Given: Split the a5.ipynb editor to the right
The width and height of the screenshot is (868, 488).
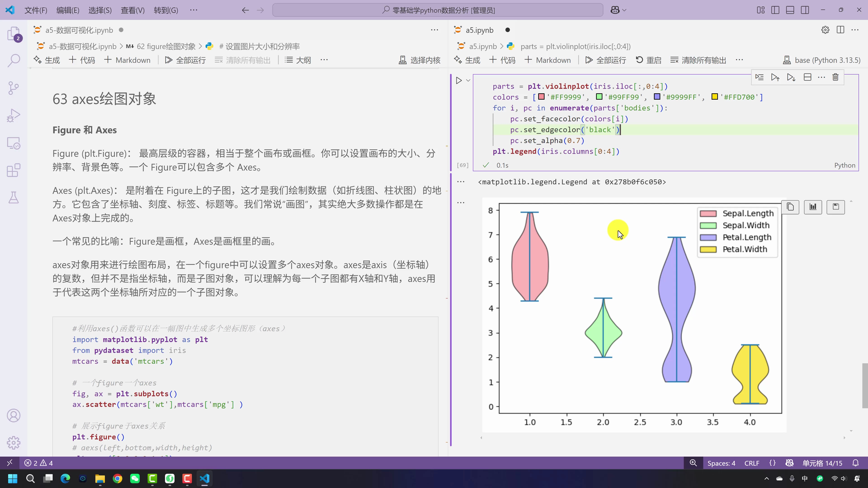Looking at the screenshot, I should coord(840,30).
